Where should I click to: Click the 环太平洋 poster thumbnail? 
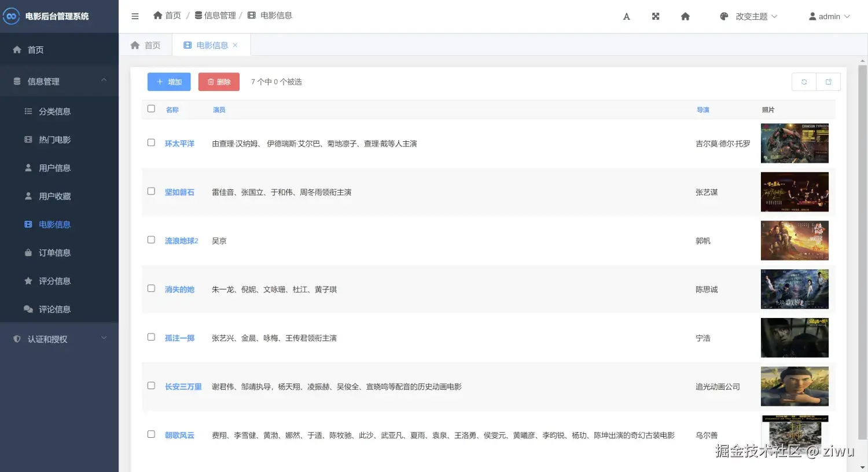click(795, 143)
